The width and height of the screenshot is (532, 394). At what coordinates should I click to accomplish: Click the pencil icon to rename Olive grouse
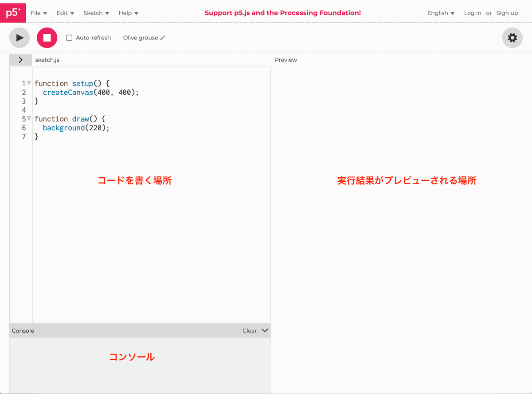click(162, 38)
